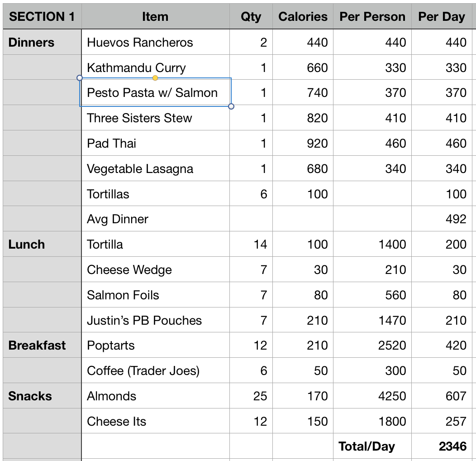Click top-left resize handle of selected box
The width and height of the screenshot is (476, 461).
tap(80, 78)
